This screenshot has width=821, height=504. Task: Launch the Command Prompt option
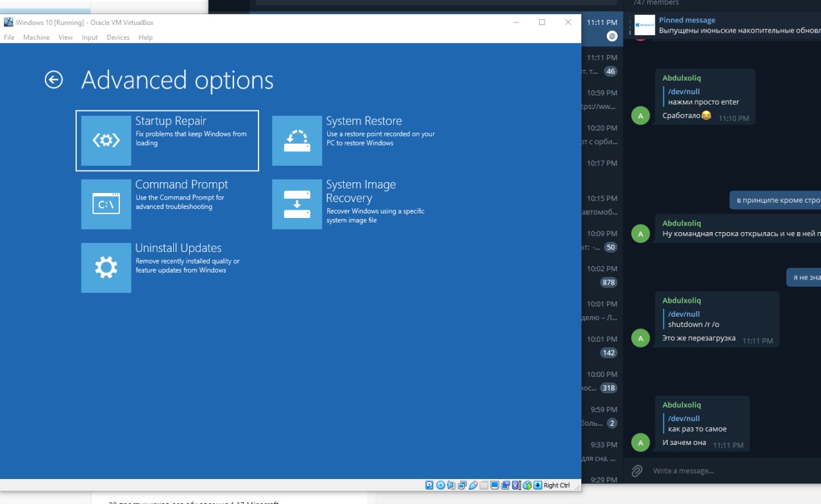(x=167, y=204)
